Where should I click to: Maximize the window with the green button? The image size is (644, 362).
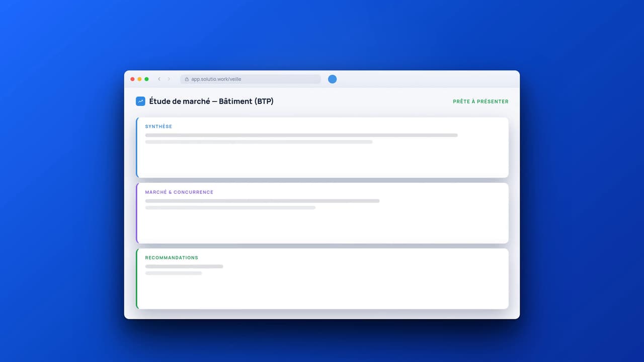[x=146, y=79]
